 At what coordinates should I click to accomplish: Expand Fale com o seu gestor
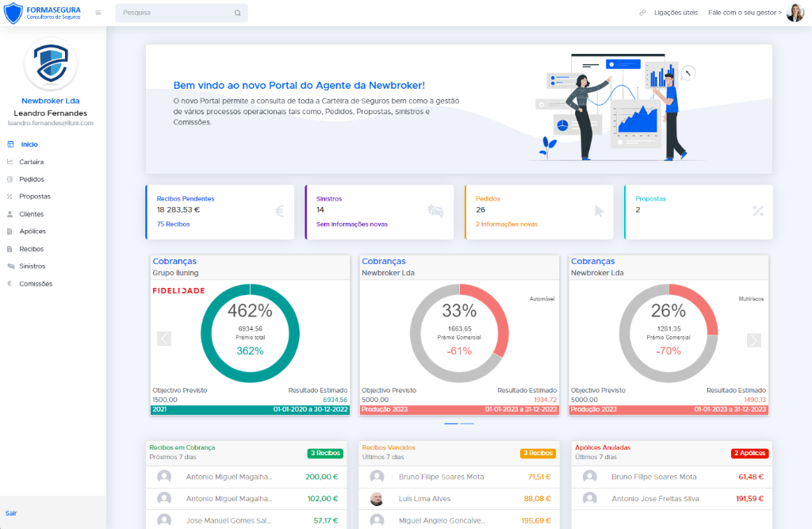tap(745, 13)
